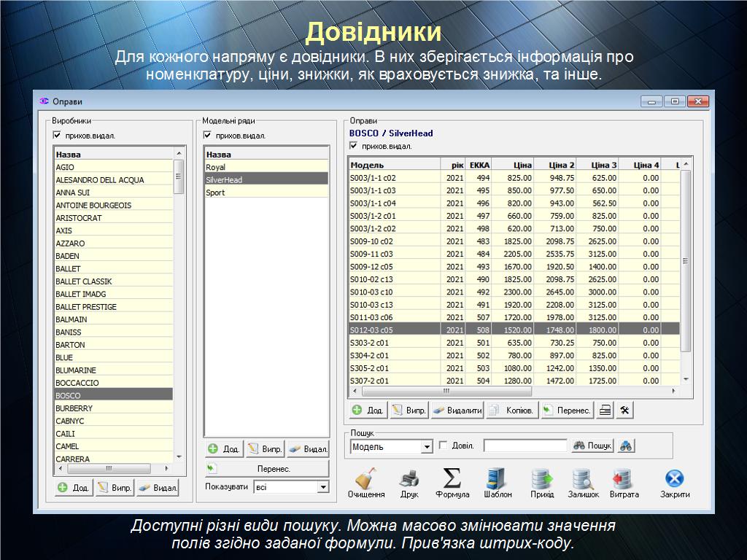Screen dimensions: 747x560
Task: Click the blue binoculars icon next to Пошук
Action: [x=625, y=446]
